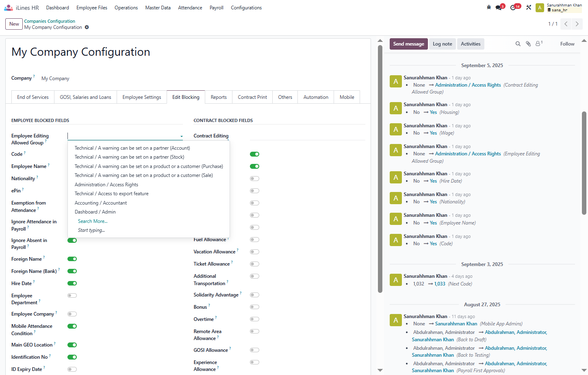Click Search More... in the dropdown
The image size is (588, 375).
point(93,221)
